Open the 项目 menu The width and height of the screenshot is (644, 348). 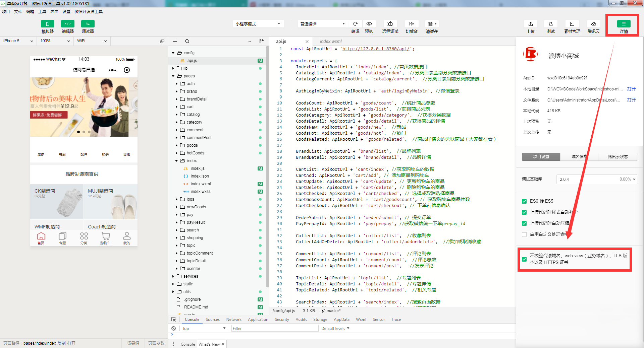[x=6, y=11]
